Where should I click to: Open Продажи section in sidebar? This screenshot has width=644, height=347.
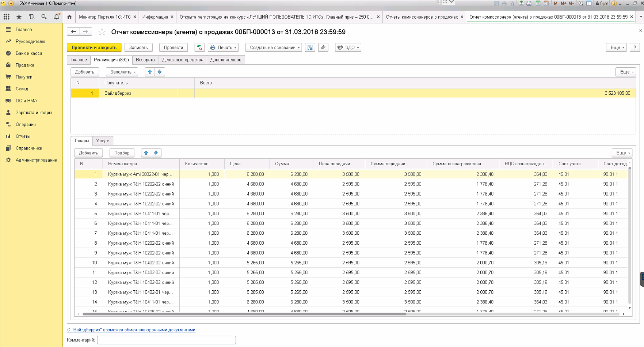pyautogui.click(x=25, y=65)
